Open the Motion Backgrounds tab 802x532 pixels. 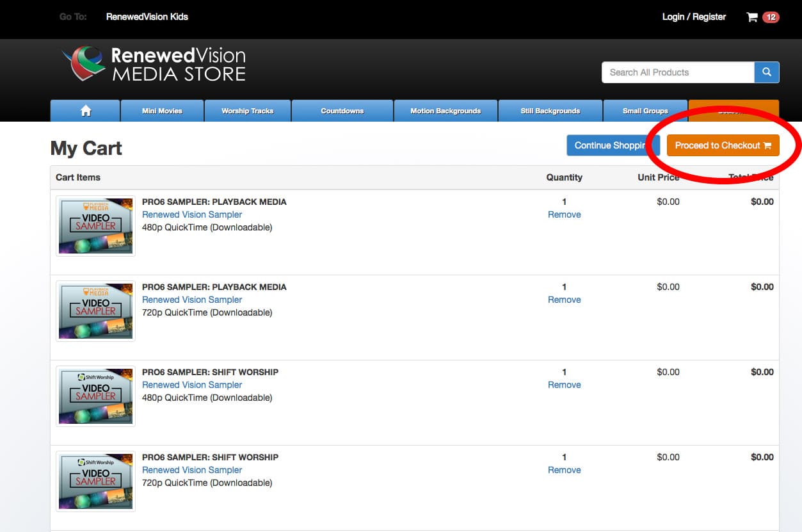point(445,111)
